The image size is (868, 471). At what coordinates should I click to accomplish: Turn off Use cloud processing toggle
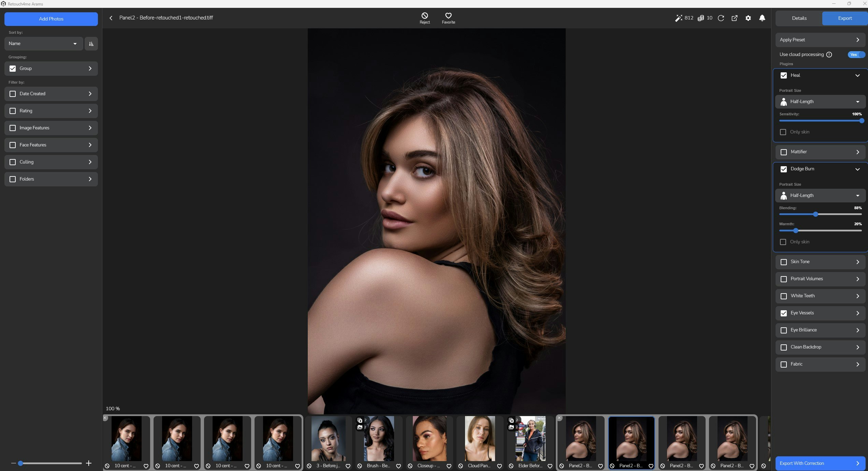[856, 55]
